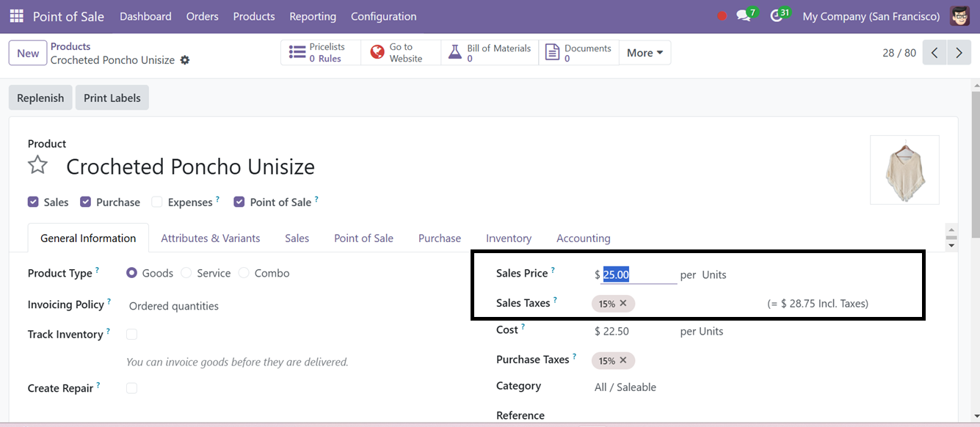Switch to Purchase tab
Screen dimensions: 980x427
pyautogui.click(x=440, y=238)
